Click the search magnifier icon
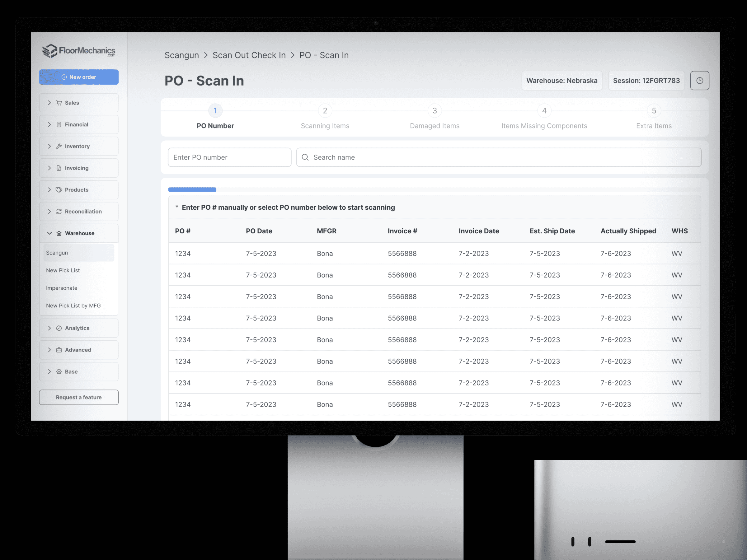Screen dimensions: 747x560 305,157
